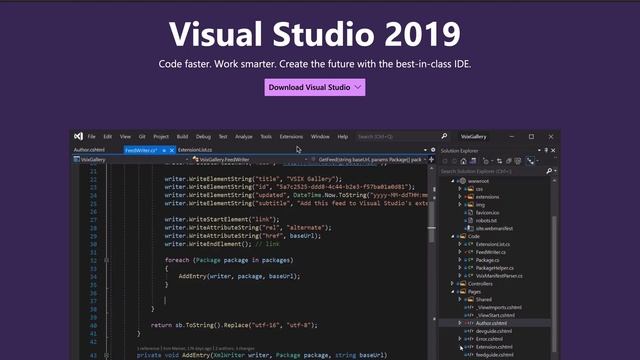Select _ViewStart.cshtml in Solution Explorer
The image size is (640, 360).
tap(495, 316)
